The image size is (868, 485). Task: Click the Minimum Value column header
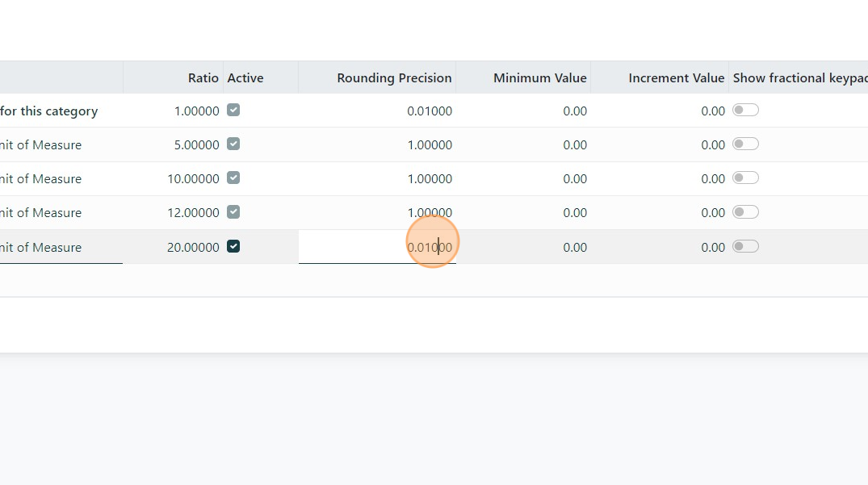click(x=539, y=78)
